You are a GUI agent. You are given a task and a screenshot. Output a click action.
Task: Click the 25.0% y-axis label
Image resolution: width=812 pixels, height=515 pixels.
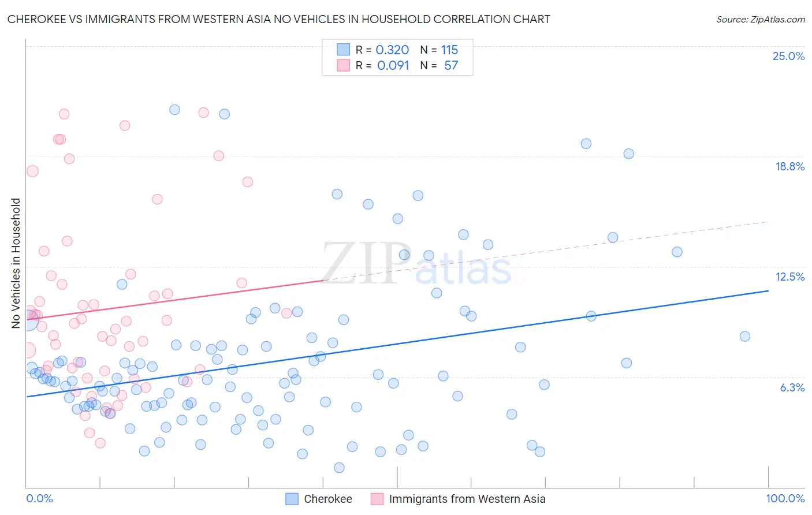(x=788, y=56)
